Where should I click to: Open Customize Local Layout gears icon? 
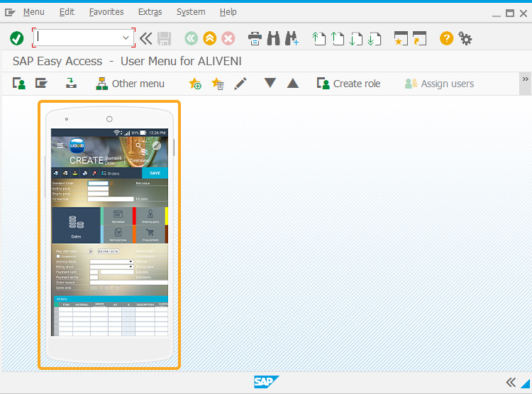[465, 38]
